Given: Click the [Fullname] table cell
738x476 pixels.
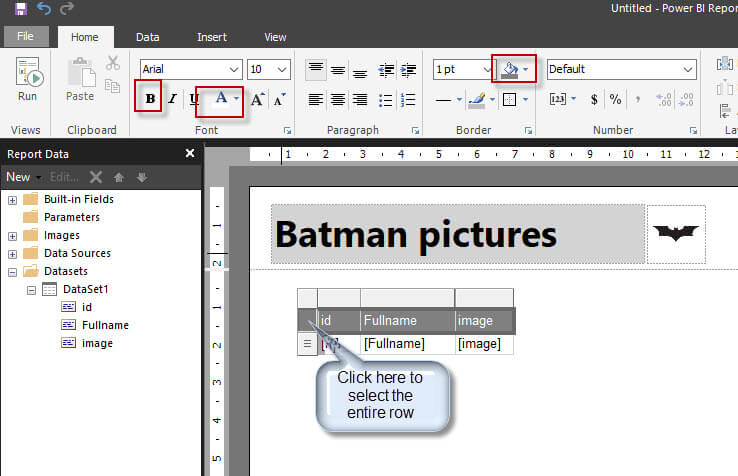Looking at the screenshot, I should 407,344.
